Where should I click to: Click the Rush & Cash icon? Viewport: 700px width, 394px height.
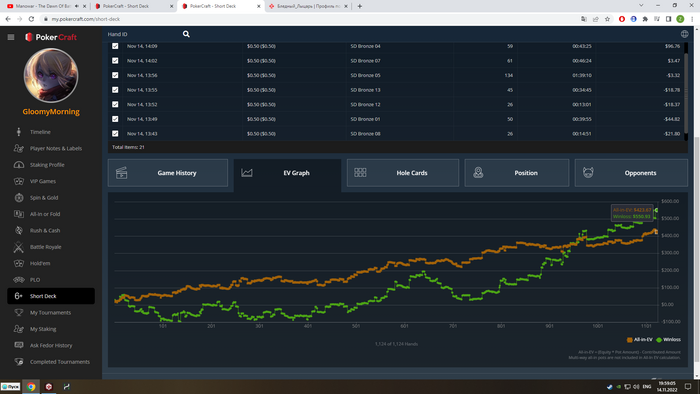(19, 231)
